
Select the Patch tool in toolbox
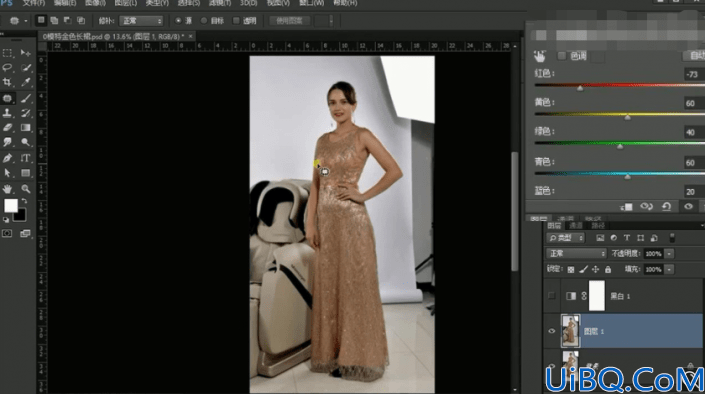(7, 98)
